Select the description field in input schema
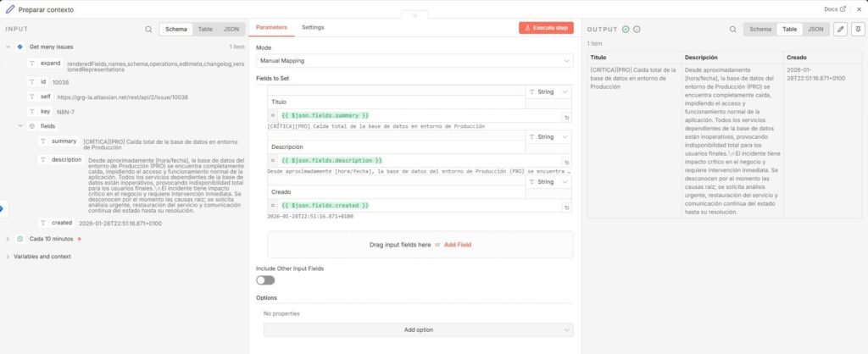The width and height of the screenshot is (868, 354). point(61,160)
